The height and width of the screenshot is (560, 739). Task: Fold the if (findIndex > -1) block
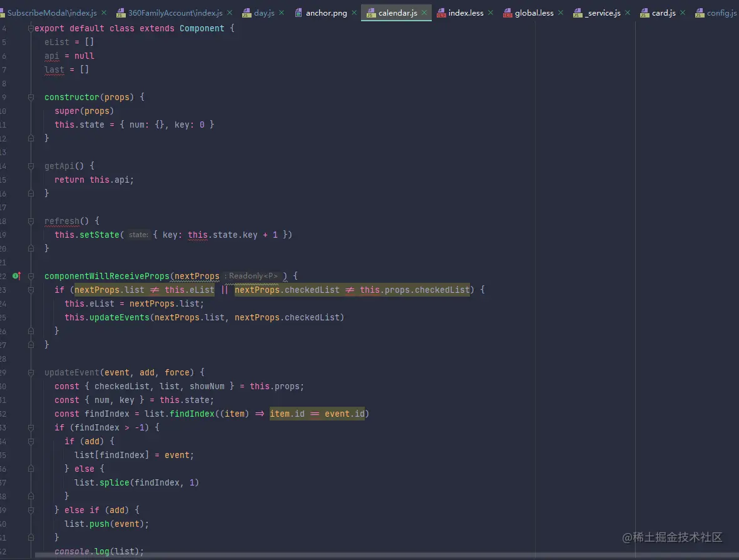31,427
